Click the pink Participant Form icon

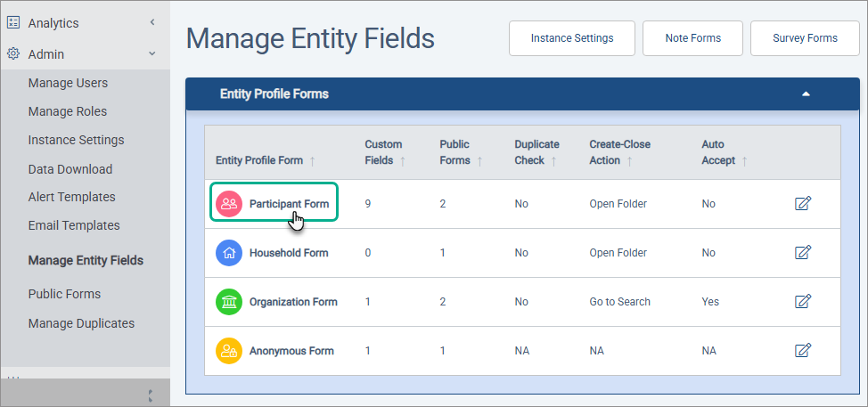[x=229, y=204]
